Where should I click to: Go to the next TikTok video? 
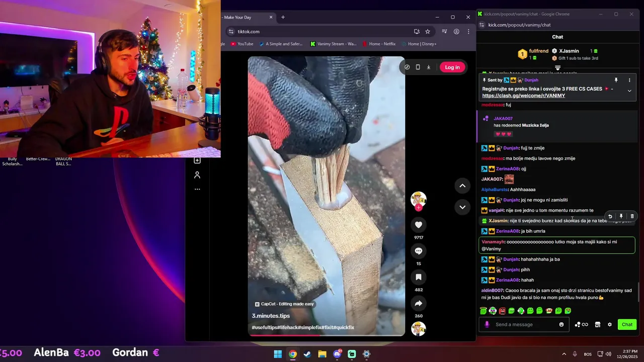tap(462, 207)
